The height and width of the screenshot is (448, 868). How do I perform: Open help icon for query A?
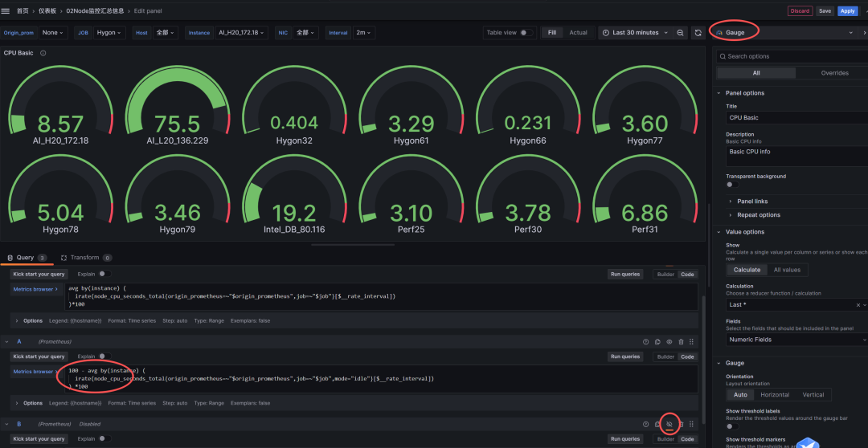coord(645,341)
